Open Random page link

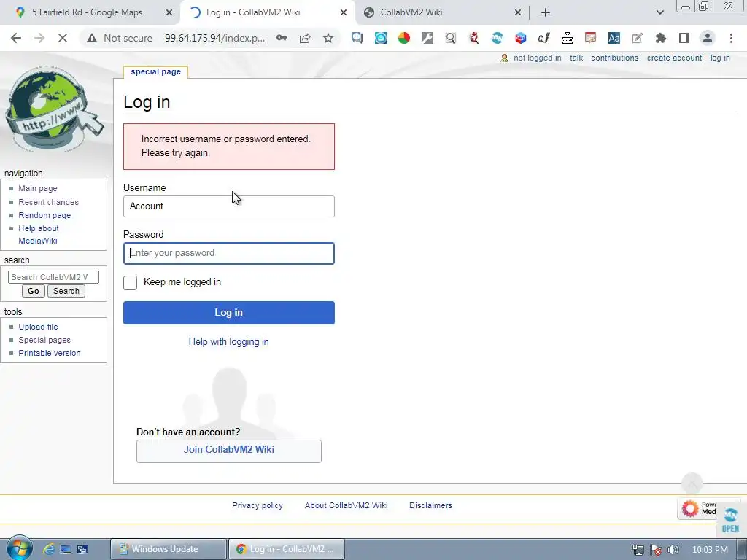pyautogui.click(x=44, y=215)
